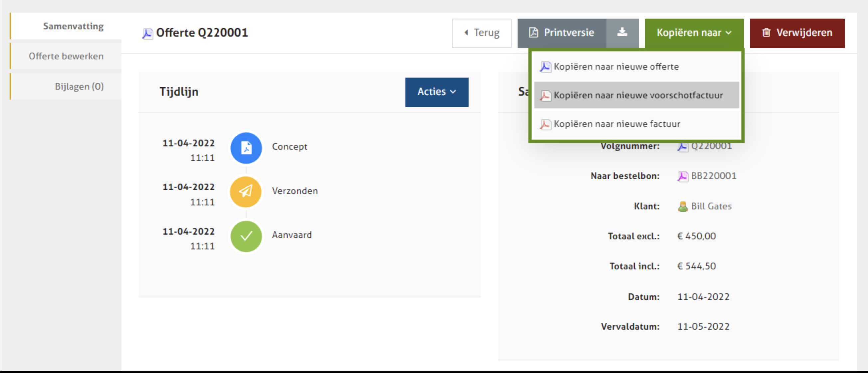Open the Printversie PDF view

click(562, 33)
